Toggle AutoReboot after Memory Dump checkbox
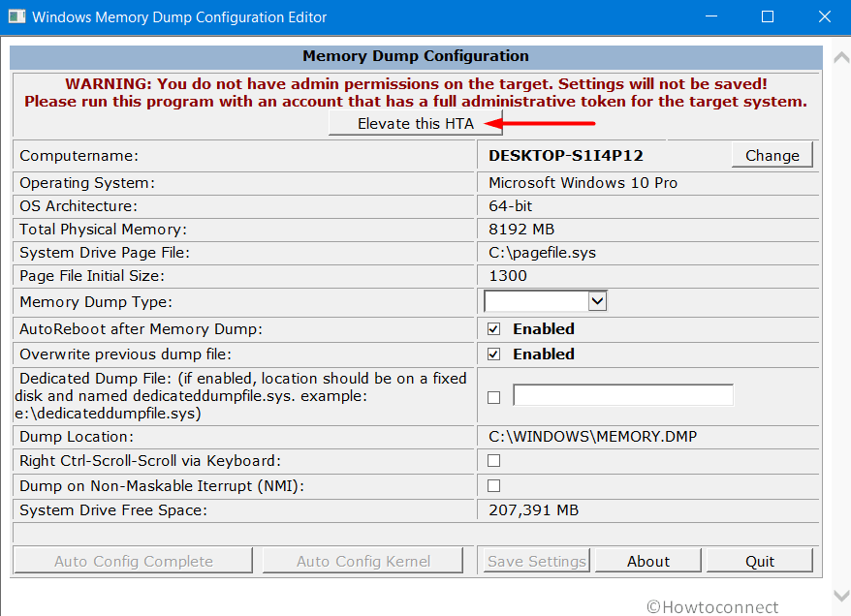This screenshot has height=616, width=851. [x=493, y=329]
